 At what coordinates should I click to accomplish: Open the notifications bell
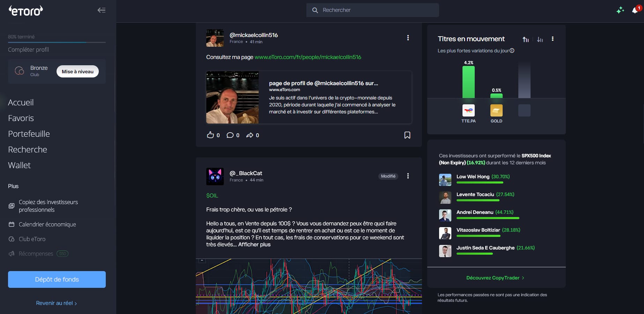pyautogui.click(x=635, y=10)
